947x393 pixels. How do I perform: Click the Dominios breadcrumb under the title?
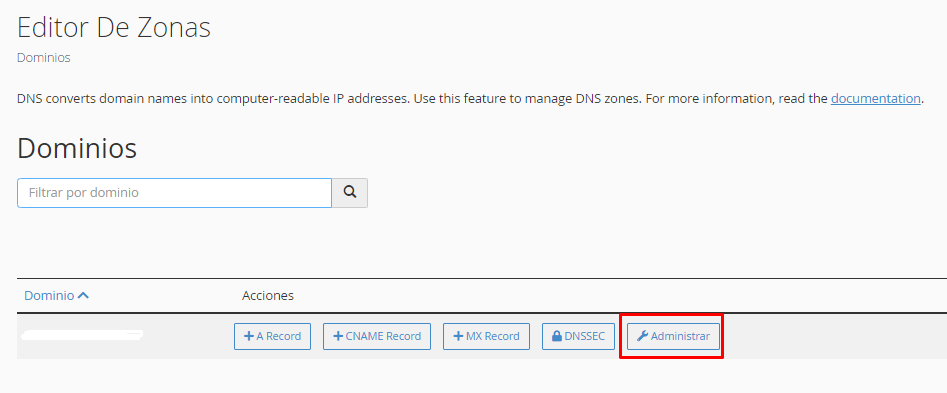click(43, 58)
